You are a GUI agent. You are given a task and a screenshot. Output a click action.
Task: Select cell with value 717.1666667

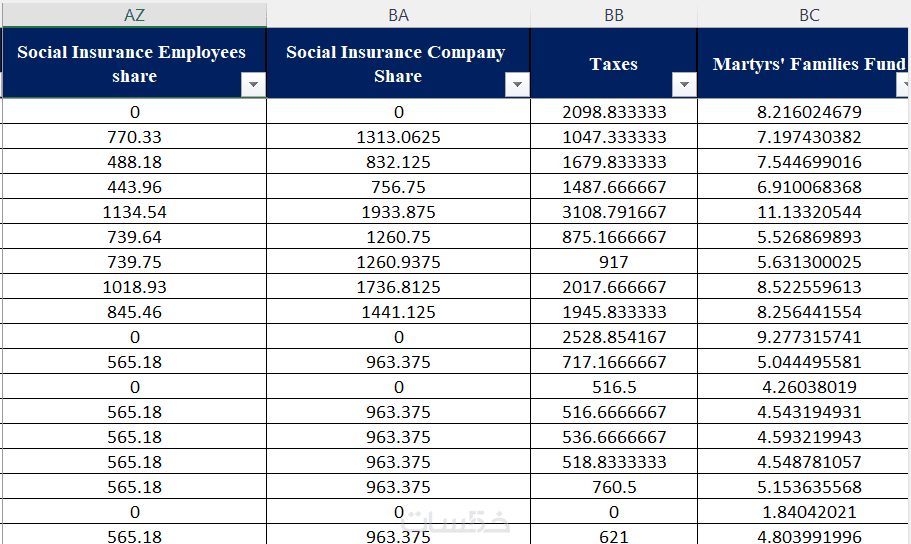pos(614,362)
